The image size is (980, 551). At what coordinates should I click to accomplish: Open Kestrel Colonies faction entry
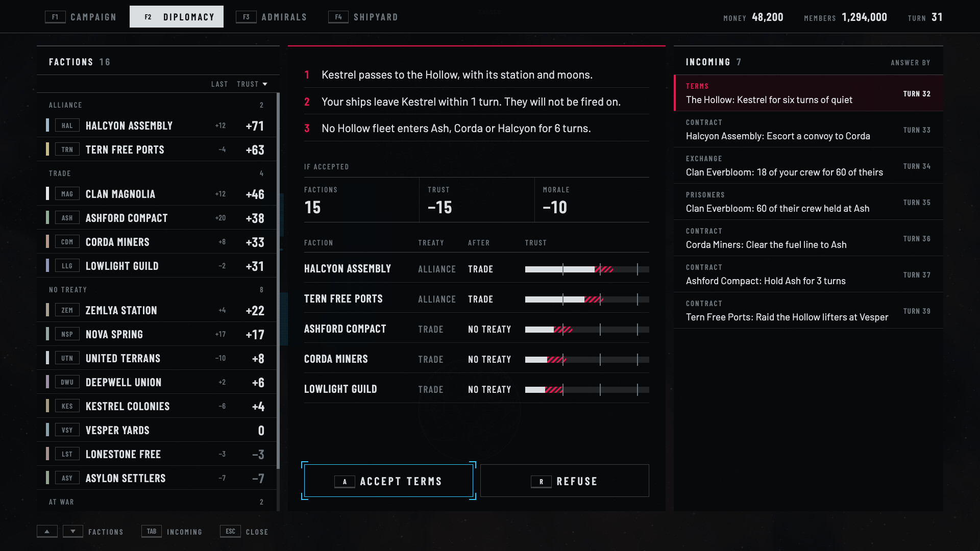pyautogui.click(x=156, y=406)
